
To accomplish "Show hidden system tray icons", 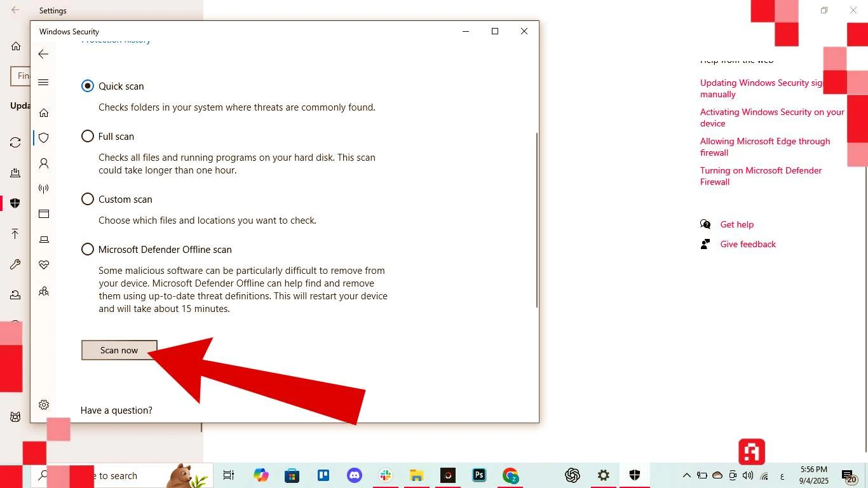I will pyautogui.click(x=687, y=475).
